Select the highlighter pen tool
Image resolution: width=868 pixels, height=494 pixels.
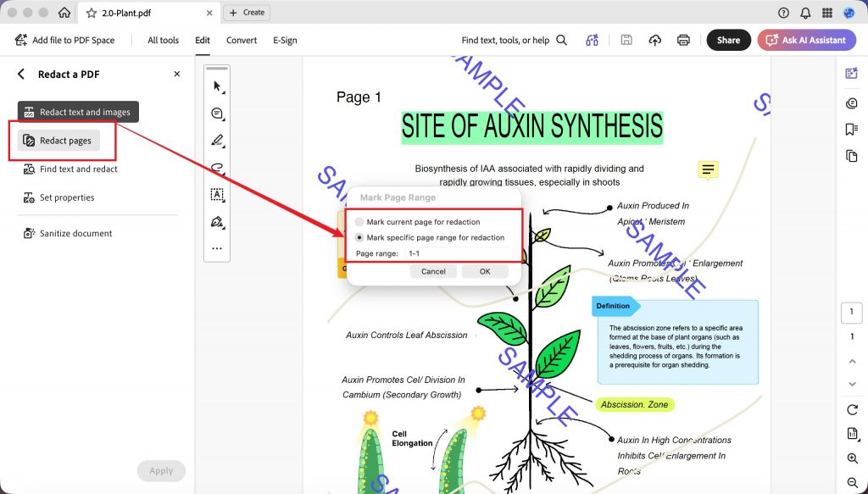coord(217,141)
